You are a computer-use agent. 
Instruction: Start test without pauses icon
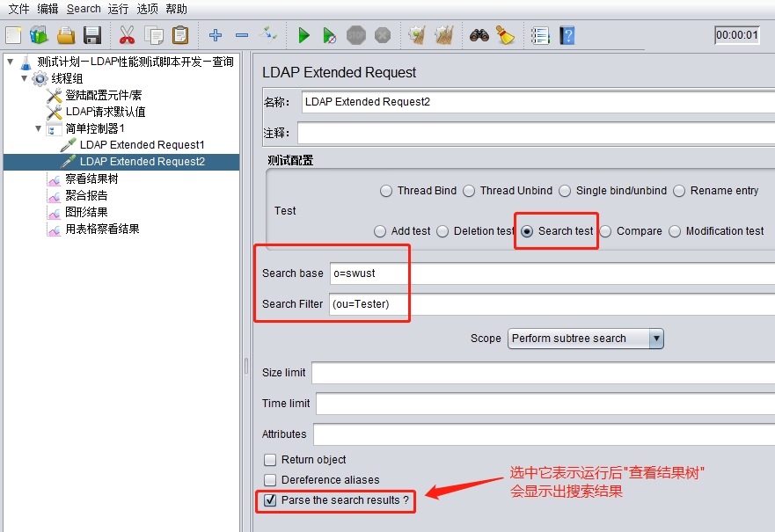click(330, 35)
